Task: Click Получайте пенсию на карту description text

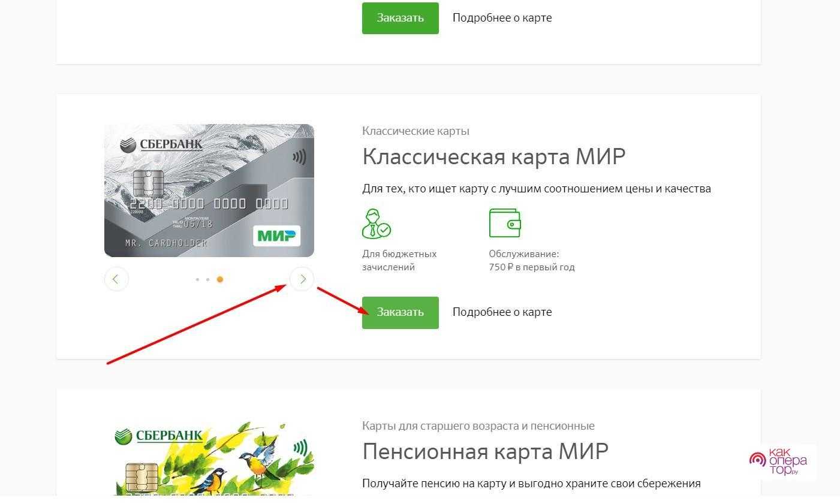Action: point(531,484)
